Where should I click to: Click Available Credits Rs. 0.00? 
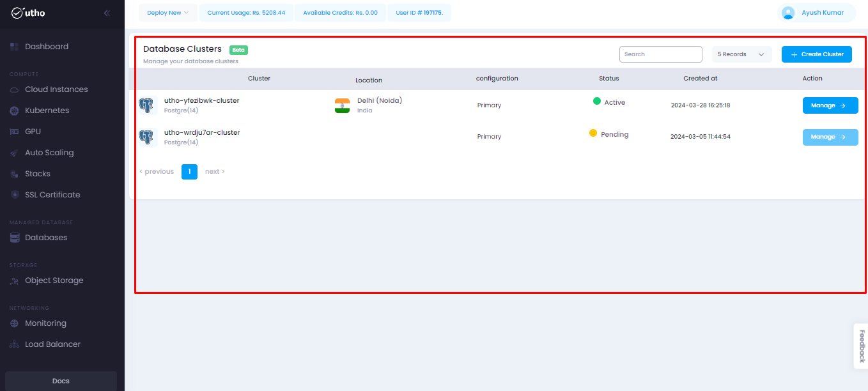coord(340,13)
